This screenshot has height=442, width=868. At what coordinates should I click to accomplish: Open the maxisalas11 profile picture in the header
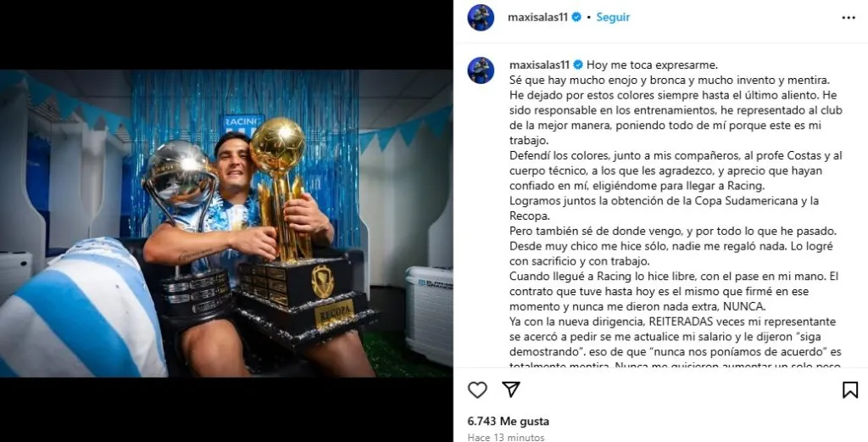[481, 18]
